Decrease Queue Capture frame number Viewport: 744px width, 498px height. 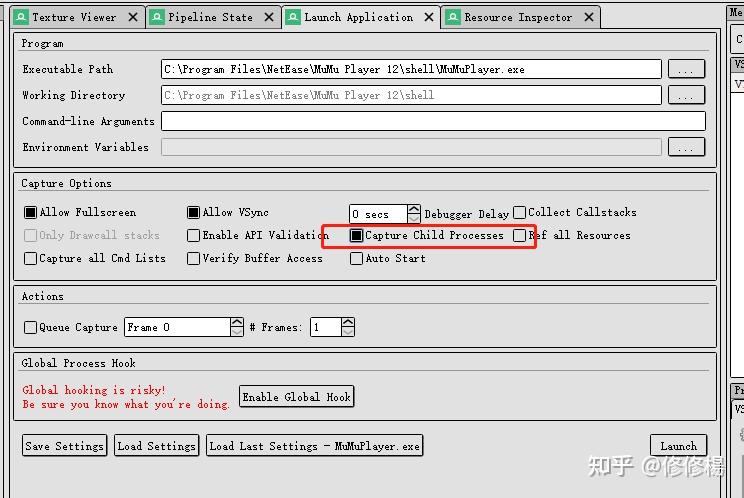click(237, 332)
